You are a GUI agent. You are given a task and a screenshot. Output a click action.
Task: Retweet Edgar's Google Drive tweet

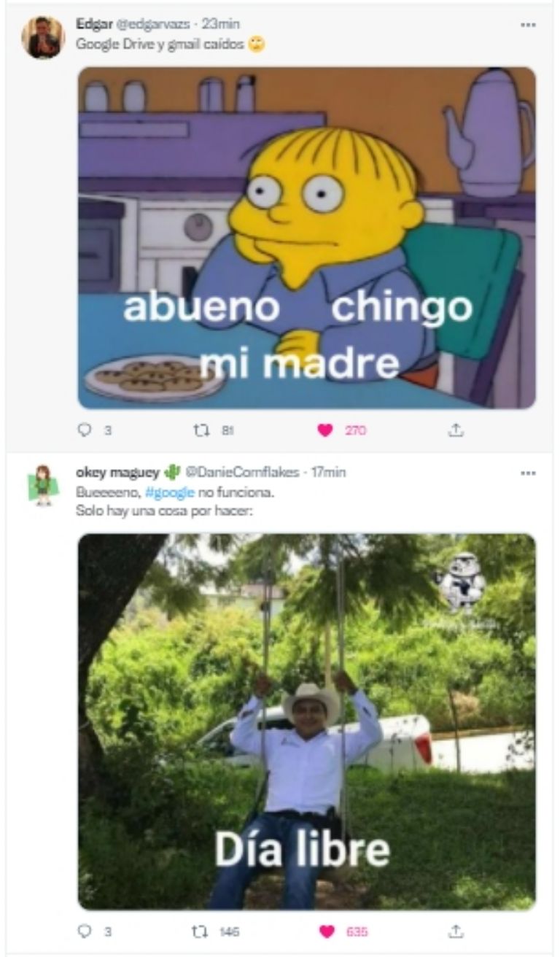tap(201, 430)
